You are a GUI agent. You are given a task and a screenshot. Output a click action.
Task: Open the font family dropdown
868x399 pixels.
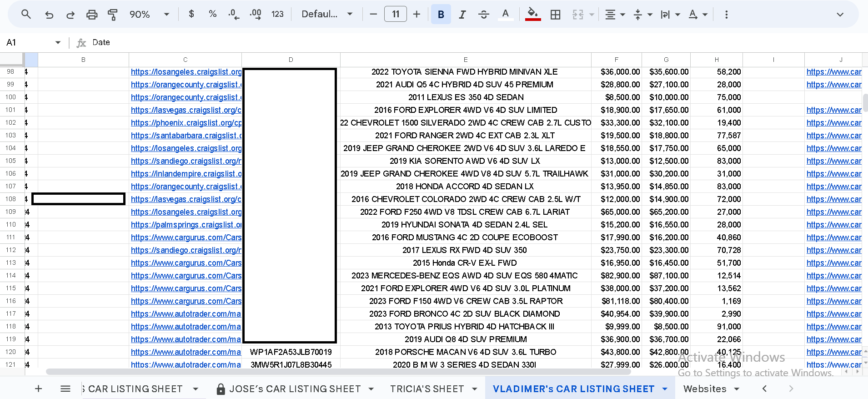(x=327, y=14)
